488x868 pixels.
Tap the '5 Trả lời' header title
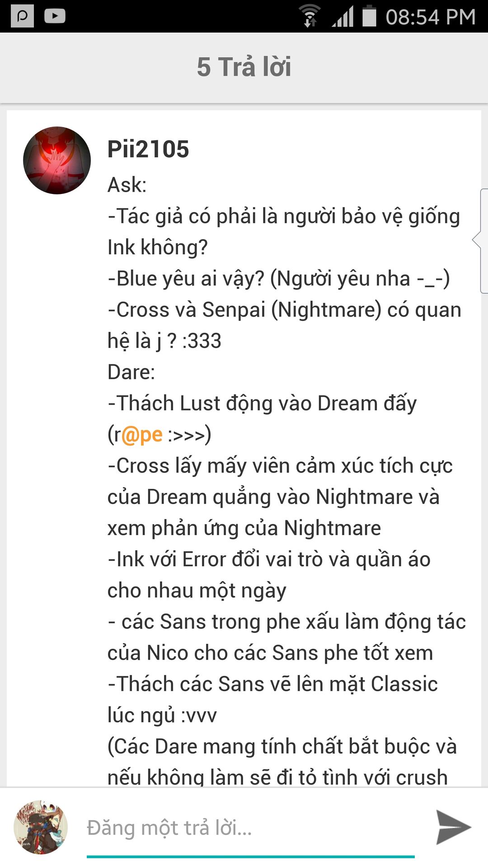point(244,67)
